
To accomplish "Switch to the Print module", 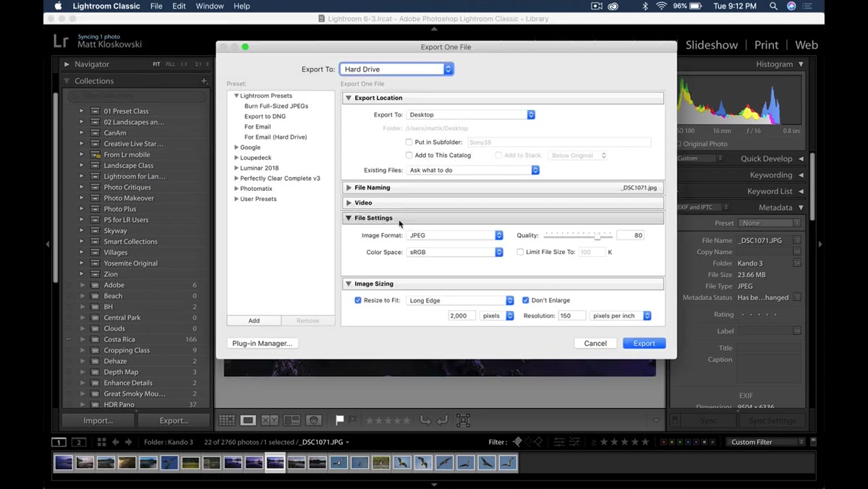I will pyautogui.click(x=766, y=45).
